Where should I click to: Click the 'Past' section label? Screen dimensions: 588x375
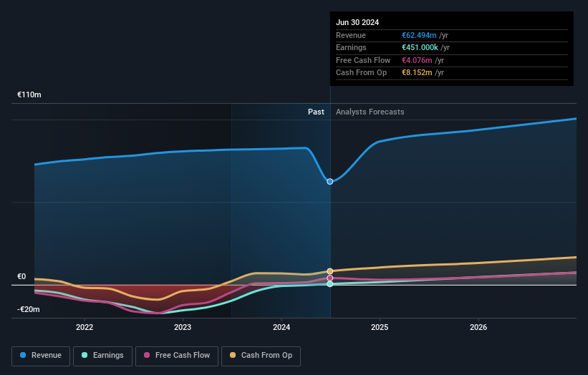pyautogui.click(x=316, y=112)
